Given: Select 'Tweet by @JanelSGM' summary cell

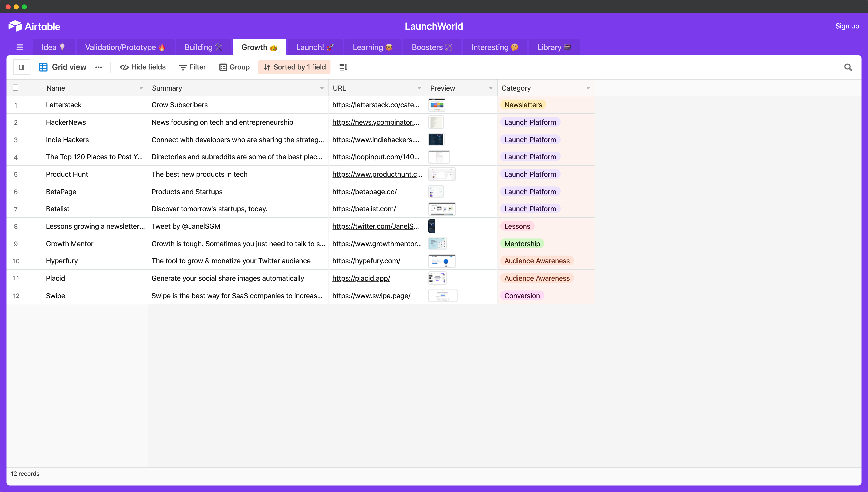Looking at the screenshot, I should [238, 226].
